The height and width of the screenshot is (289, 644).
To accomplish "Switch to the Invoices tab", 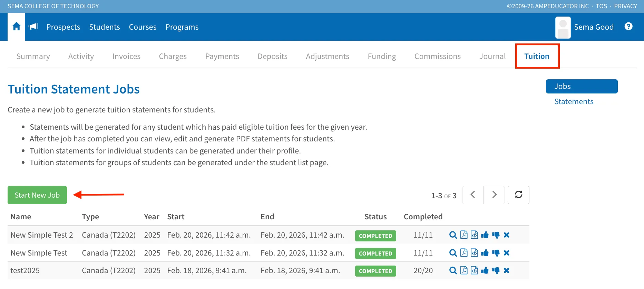I will pos(126,56).
